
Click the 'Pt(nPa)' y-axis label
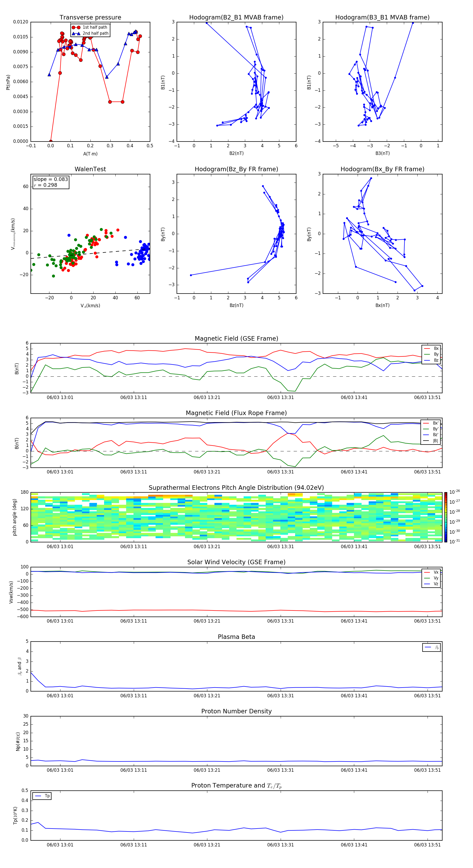click(8, 82)
